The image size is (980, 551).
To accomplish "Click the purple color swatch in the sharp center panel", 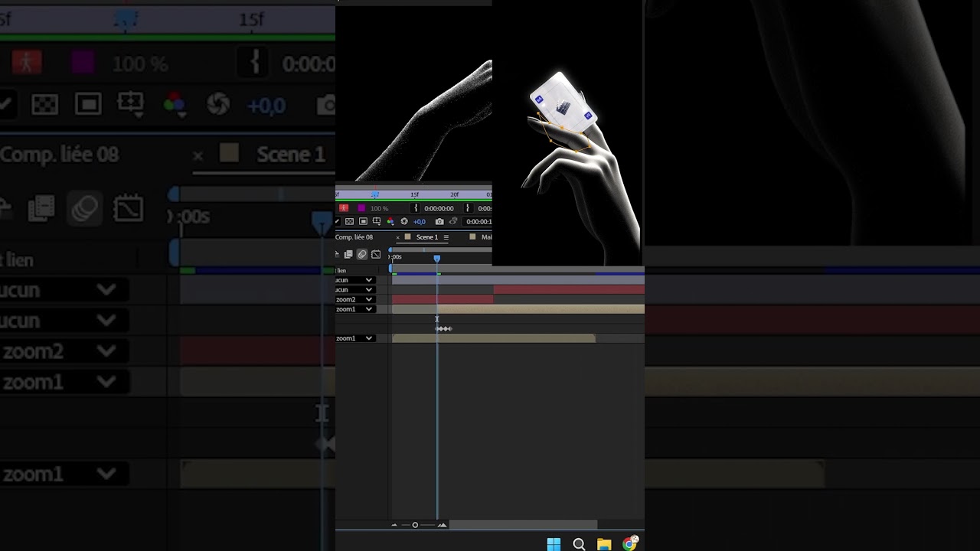I will (361, 208).
